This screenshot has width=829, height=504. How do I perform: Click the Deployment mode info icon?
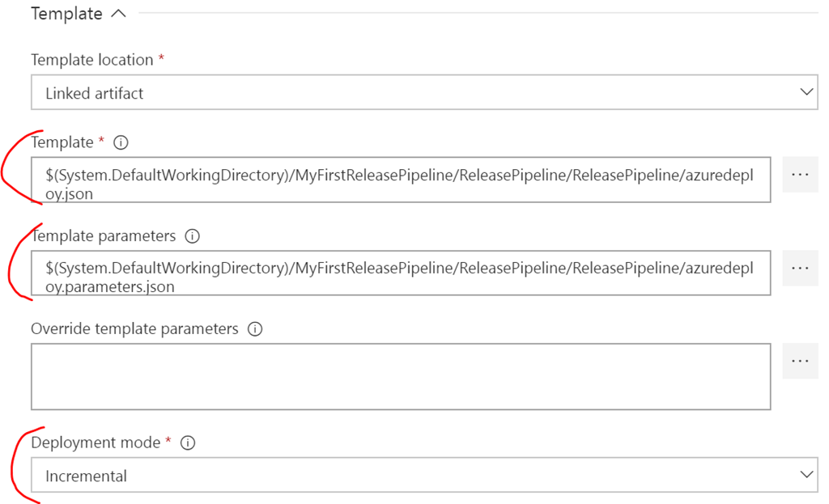click(x=188, y=443)
